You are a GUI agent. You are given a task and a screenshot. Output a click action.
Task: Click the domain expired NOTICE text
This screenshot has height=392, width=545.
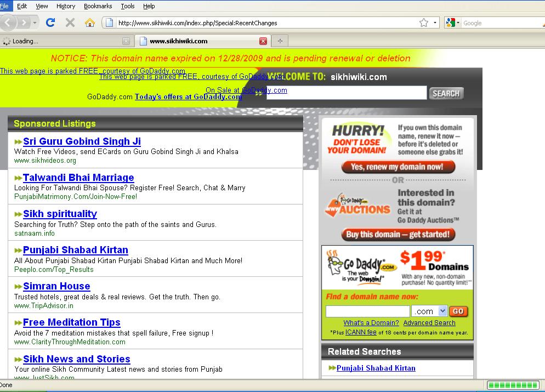click(230, 58)
